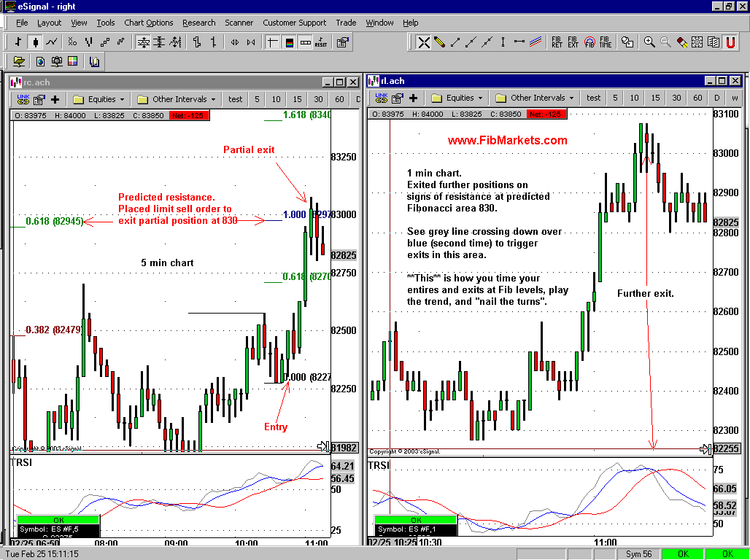Click the web globe page icon
Image resolution: width=750 pixels, height=560 pixels.
click(x=41, y=61)
